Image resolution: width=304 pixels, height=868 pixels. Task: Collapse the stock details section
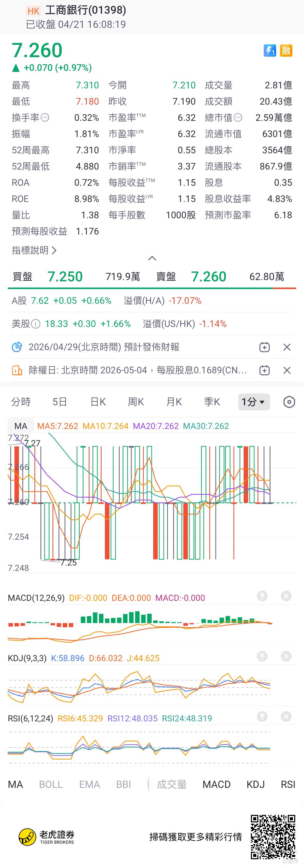pos(152,258)
